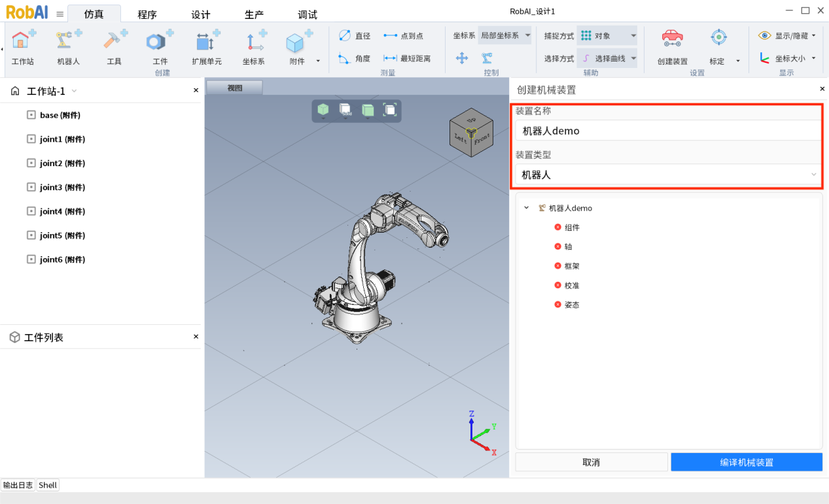The height and width of the screenshot is (504, 829).
Task: Click the 工具 tool creation icon
Action: pos(115,41)
